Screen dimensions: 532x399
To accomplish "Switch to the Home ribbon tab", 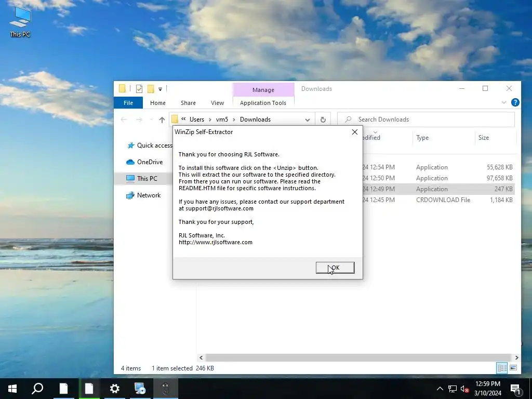I will coord(158,103).
